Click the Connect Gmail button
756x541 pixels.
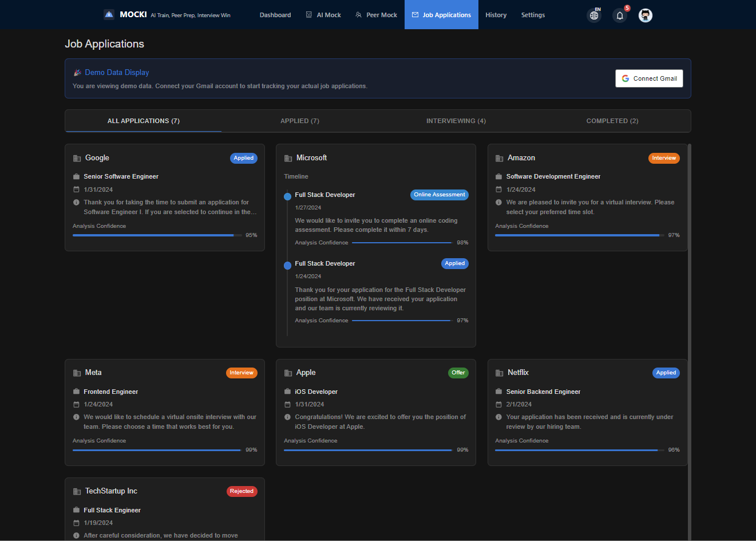pyautogui.click(x=649, y=78)
